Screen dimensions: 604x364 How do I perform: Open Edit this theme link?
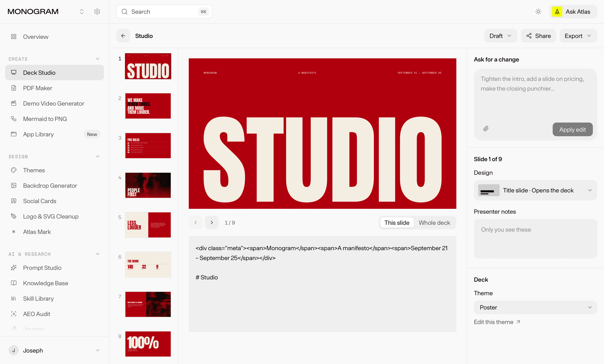(497, 322)
